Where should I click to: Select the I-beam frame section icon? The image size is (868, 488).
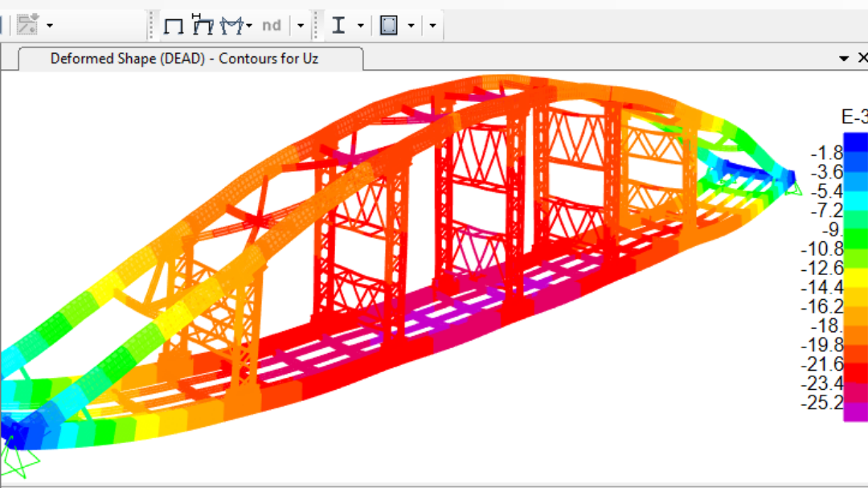tap(338, 26)
